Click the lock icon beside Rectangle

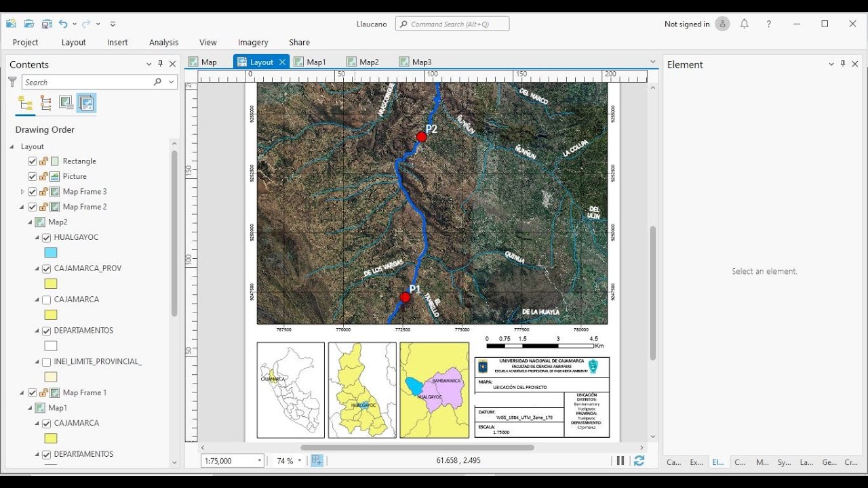[43, 161]
